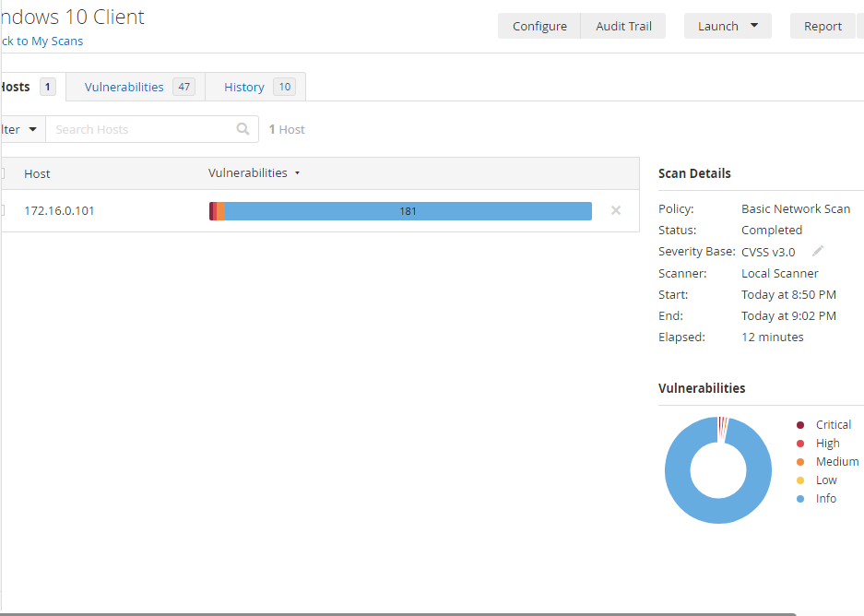The image size is (864, 616).
Task: Open the Launch dropdown arrow
Action: tap(754, 25)
